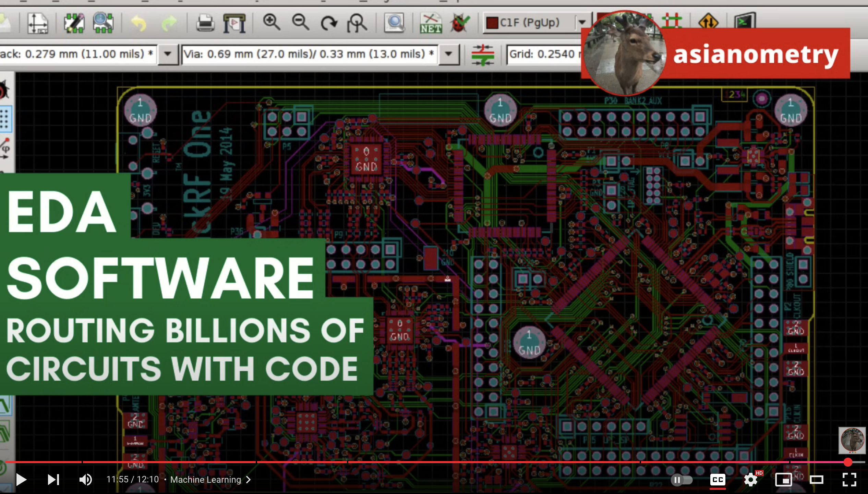
Task: Click the top-left GND mounting pad
Action: (140, 110)
